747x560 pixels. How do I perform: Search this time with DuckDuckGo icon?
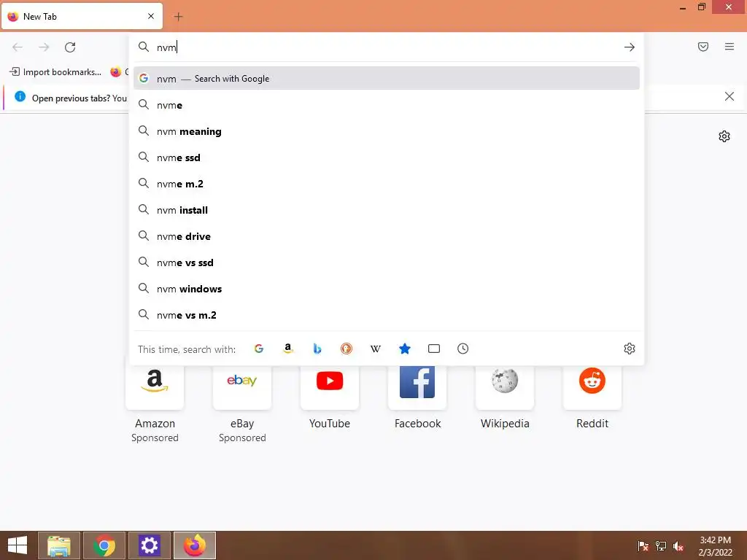[347, 349]
